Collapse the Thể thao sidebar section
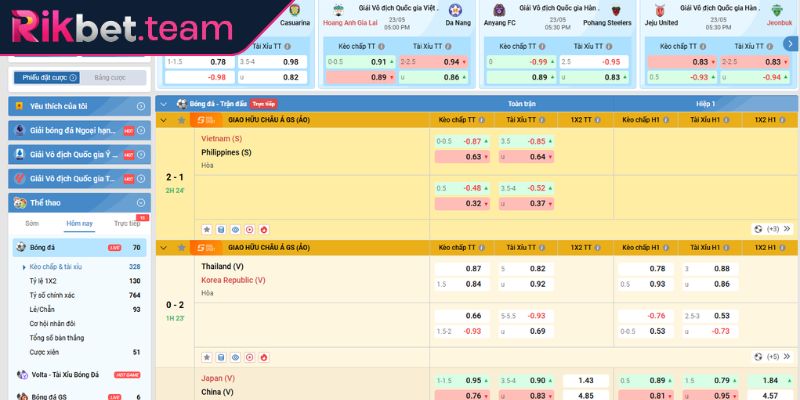The image size is (800, 400). pyautogui.click(x=141, y=202)
